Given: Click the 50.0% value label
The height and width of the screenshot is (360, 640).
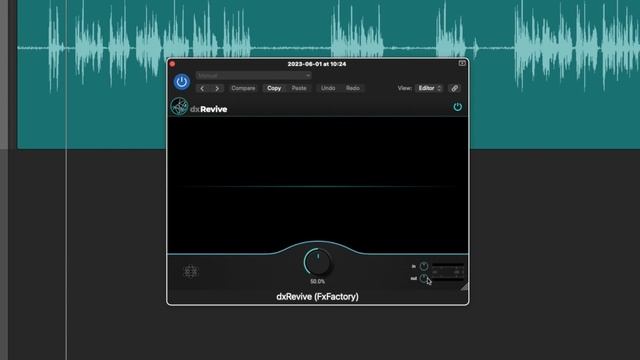Looking at the screenshot, I should tap(318, 282).
